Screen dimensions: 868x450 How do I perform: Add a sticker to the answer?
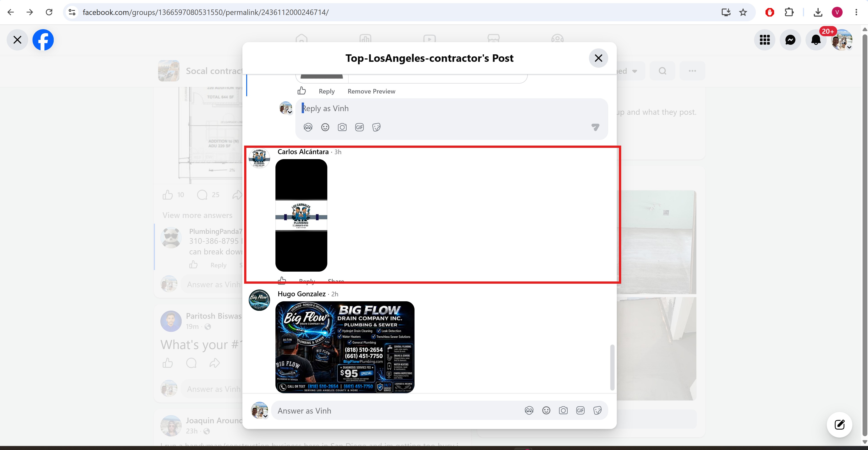[597, 411]
